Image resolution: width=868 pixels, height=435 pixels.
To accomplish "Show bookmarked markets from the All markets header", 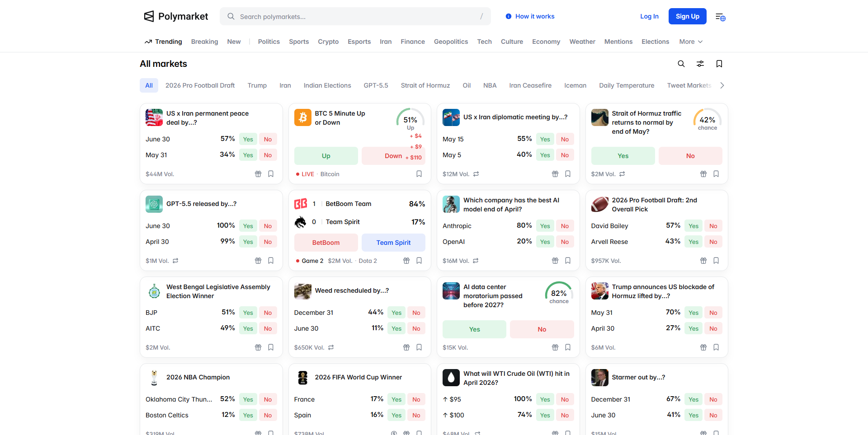I will 719,64.
